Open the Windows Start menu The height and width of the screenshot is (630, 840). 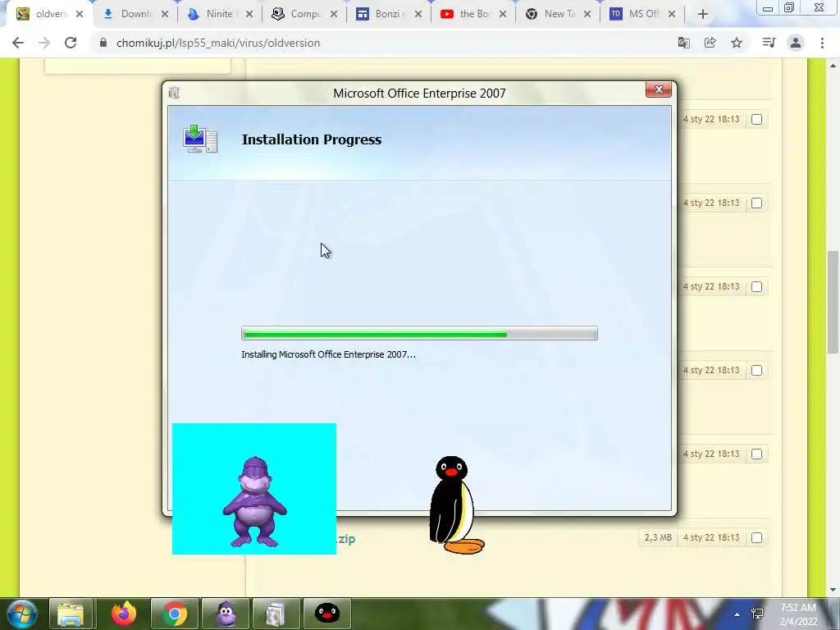tap(22, 614)
